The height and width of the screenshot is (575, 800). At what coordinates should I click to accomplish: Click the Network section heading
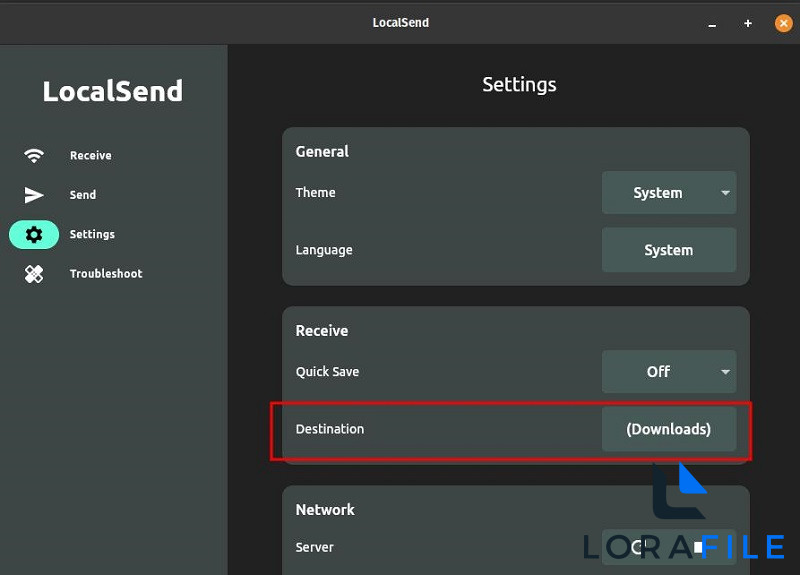pos(325,510)
